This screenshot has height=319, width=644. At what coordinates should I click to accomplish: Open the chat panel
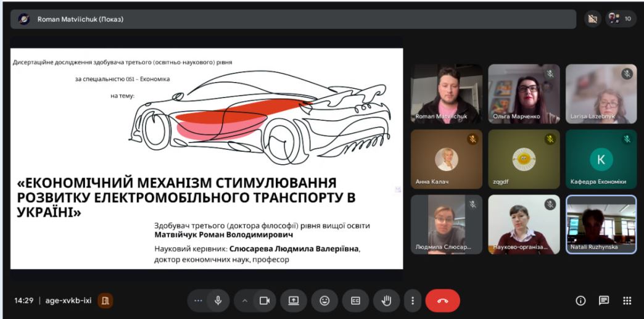(x=604, y=300)
